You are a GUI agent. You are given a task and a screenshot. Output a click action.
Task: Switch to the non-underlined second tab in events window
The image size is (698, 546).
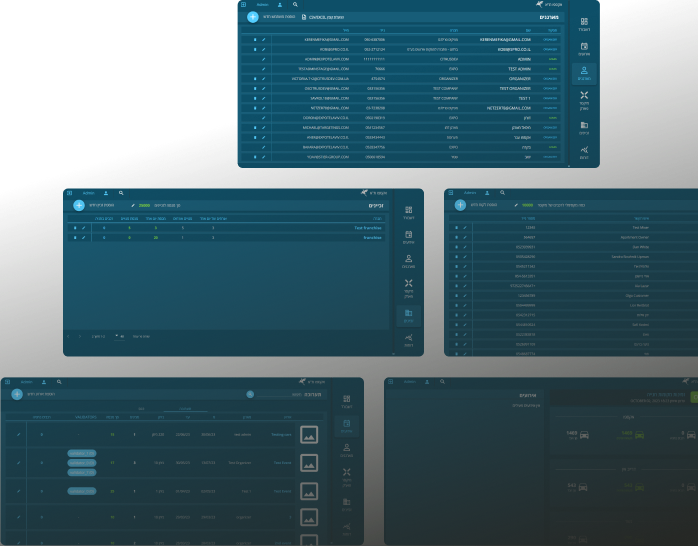(x=141, y=408)
